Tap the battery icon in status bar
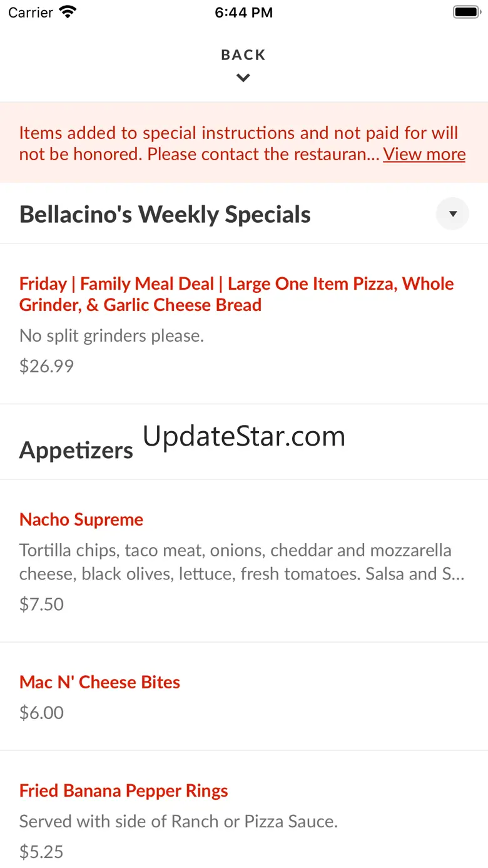This screenshot has width=488, height=868. click(465, 12)
